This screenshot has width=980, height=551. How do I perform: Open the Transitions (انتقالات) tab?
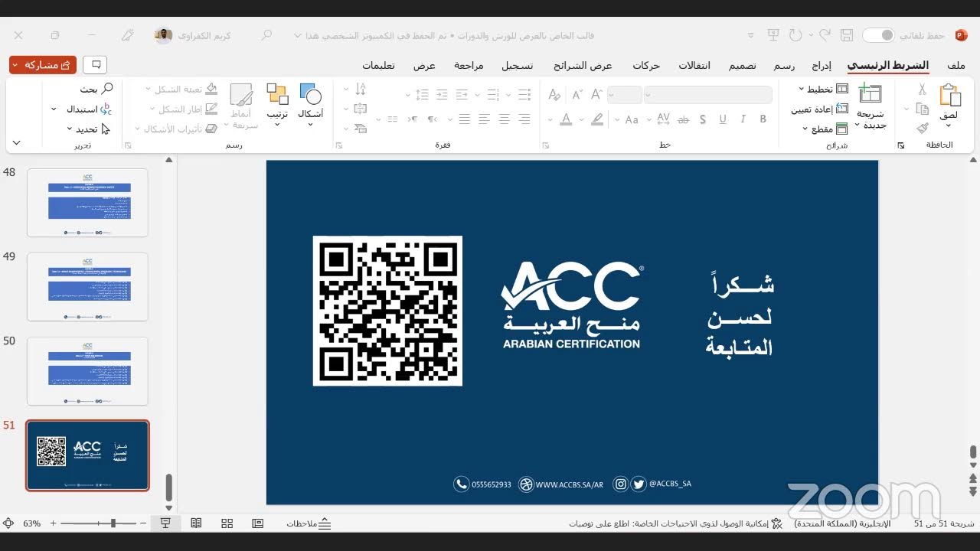pos(694,66)
